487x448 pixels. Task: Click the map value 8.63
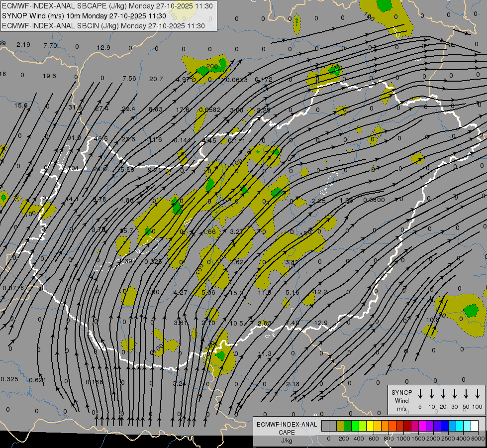[x=156, y=109]
